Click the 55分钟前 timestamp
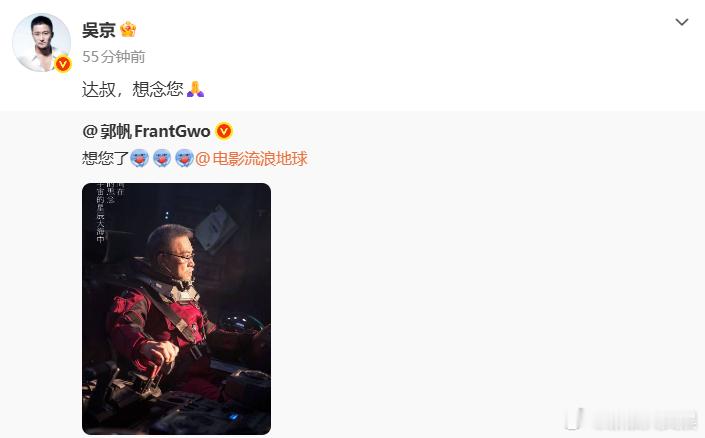705x438 pixels. [x=114, y=57]
